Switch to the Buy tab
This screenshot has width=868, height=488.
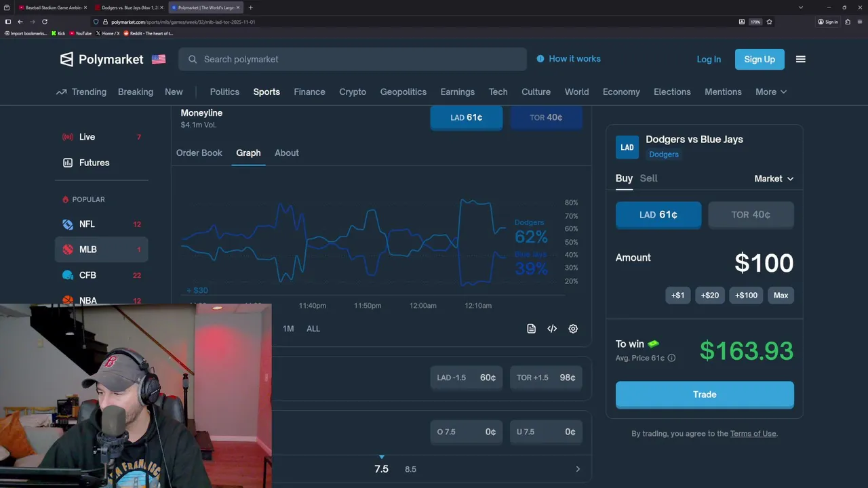pos(624,178)
